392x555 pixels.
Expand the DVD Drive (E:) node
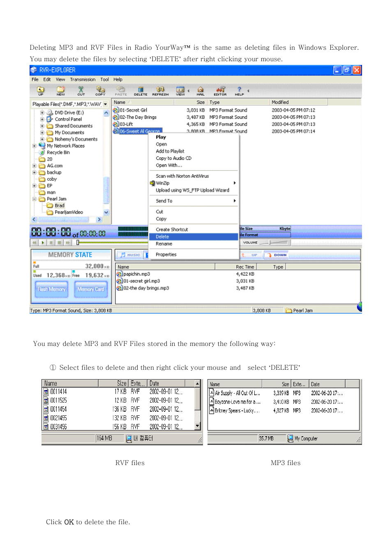click(x=42, y=113)
